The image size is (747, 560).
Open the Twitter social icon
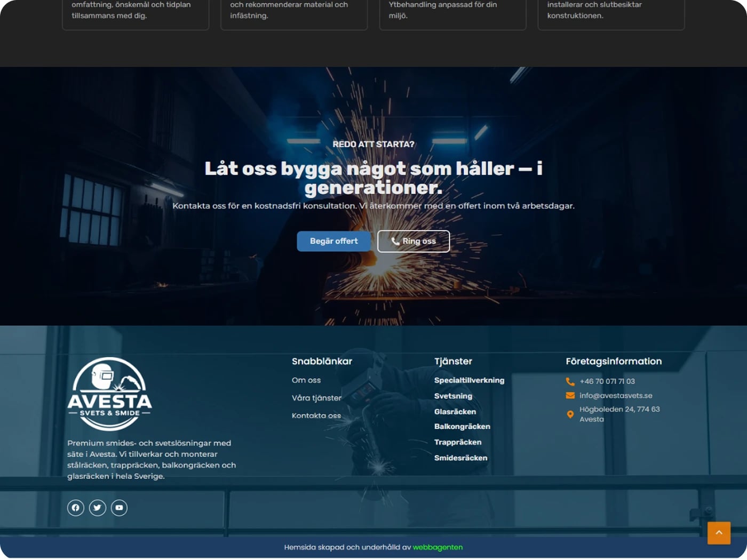coord(98,508)
